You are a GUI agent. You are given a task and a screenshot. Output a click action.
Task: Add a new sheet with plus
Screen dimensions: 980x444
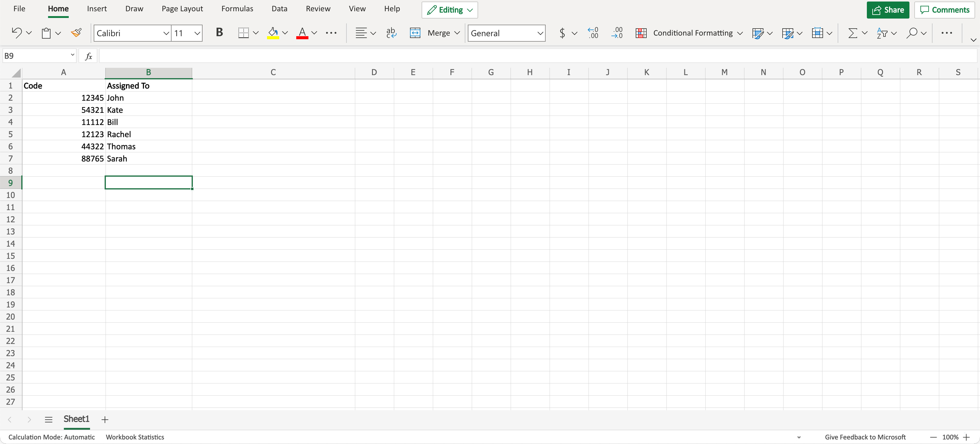coord(105,419)
